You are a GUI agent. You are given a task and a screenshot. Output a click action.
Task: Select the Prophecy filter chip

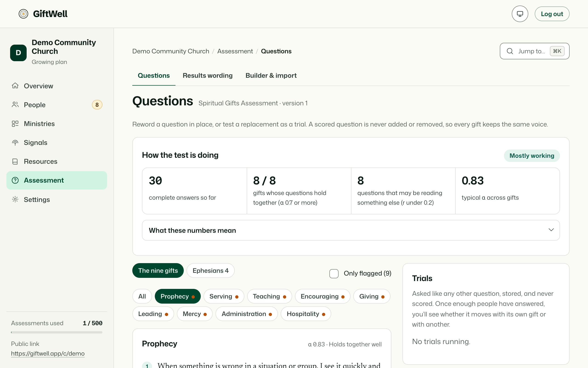point(178,296)
